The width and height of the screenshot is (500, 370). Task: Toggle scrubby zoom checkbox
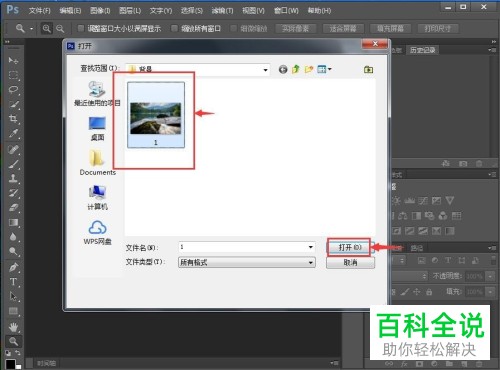234,28
